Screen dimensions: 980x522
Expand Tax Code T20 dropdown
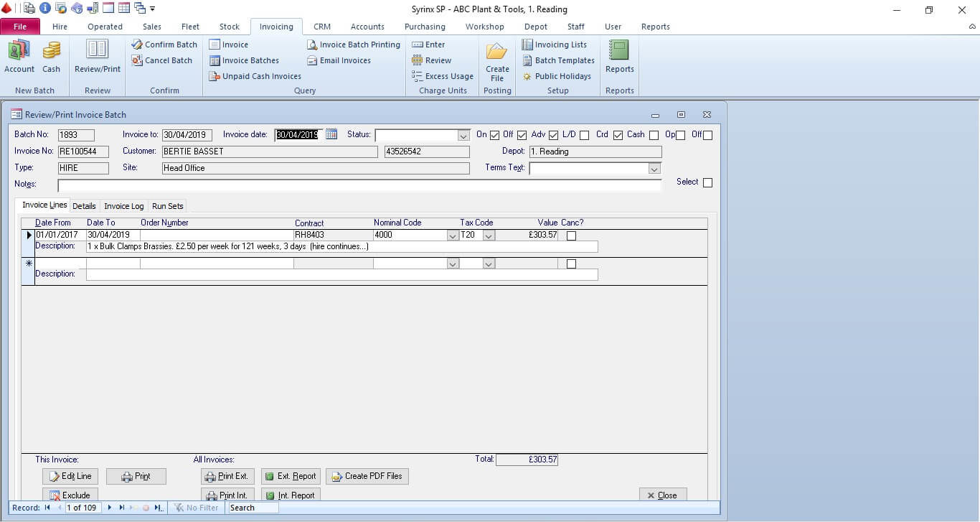[x=489, y=235]
